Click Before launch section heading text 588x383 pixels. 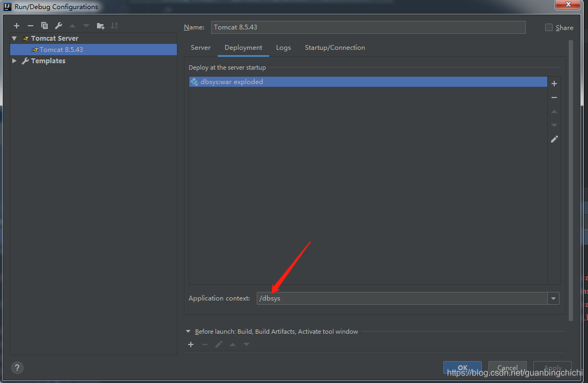(277, 331)
